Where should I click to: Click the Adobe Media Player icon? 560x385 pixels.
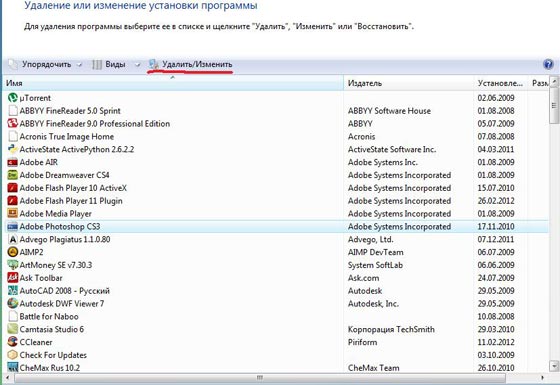click(x=12, y=214)
